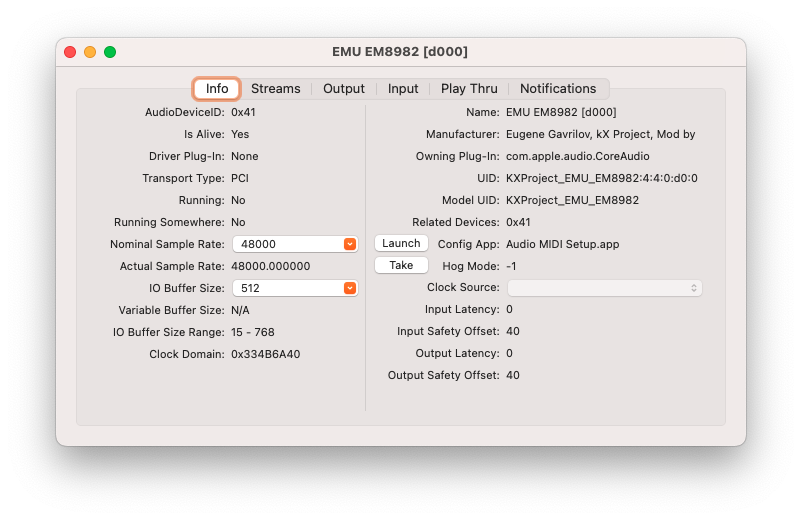Select the Info tab
802x520 pixels.
coord(217,89)
